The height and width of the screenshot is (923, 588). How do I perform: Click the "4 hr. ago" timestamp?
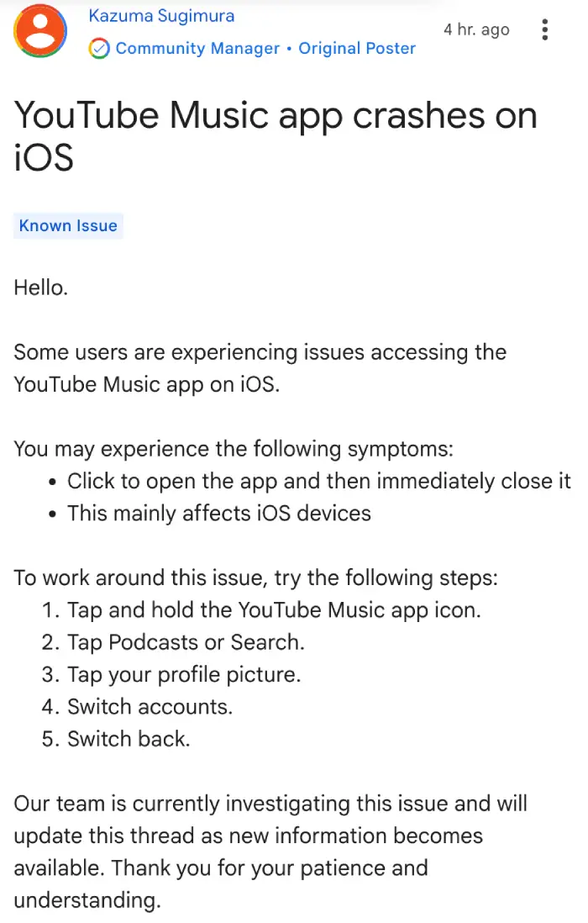[x=476, y=29]
